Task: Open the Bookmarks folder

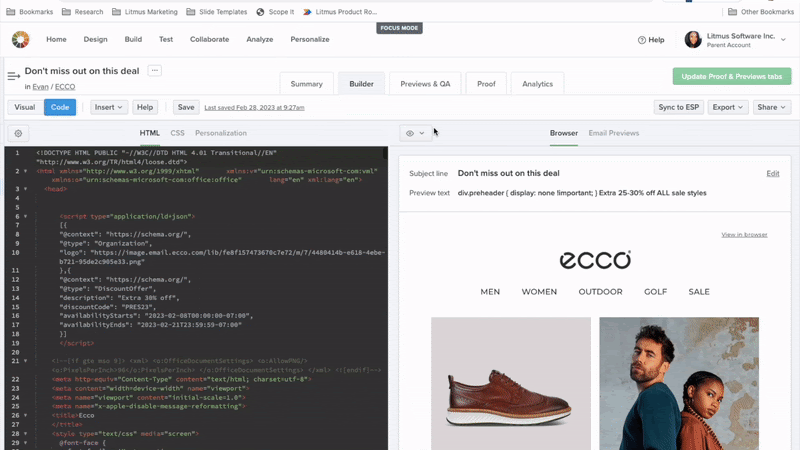Action: [x=30, y=12]
